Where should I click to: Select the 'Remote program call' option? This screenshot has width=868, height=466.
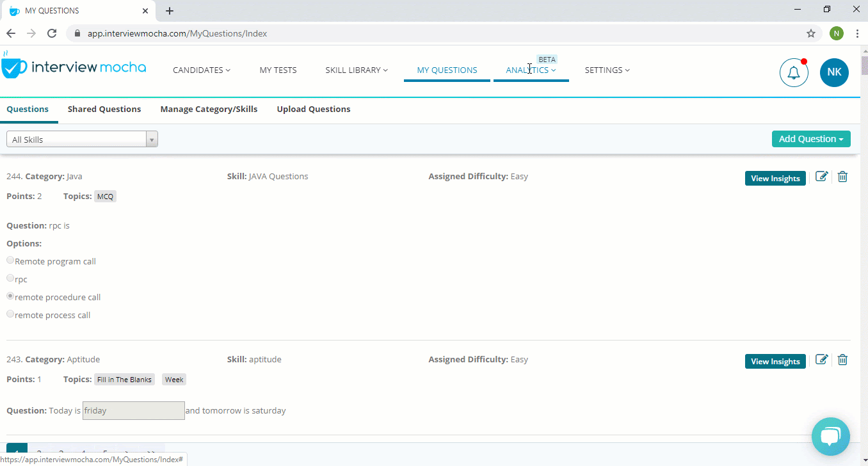click(x=10, y=259)
